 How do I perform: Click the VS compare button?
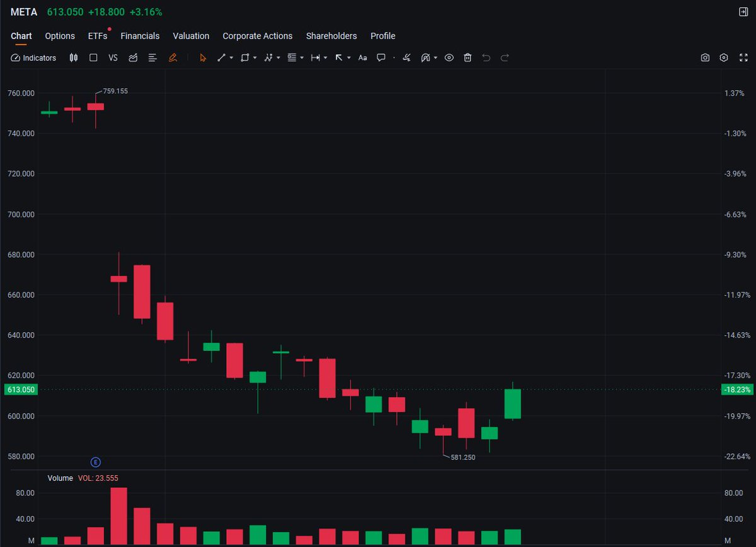[113, 57]
